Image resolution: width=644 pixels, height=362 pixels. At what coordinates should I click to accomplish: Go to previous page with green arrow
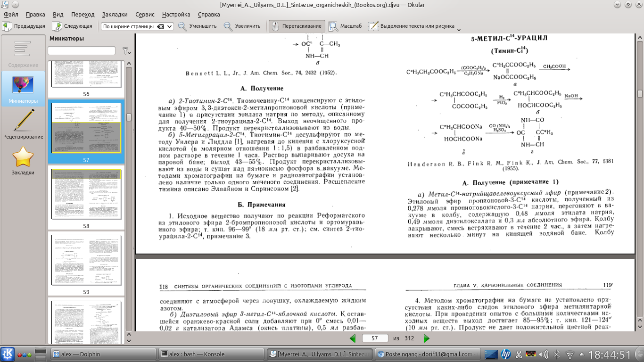click(x=353, y=338)
